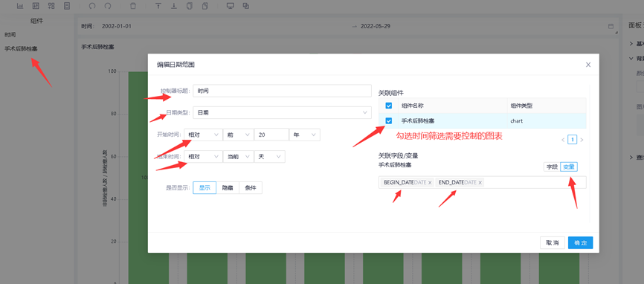Click the monitor preview icon
The height and width of the screenshot is (284, 644).
coord(231,6)
